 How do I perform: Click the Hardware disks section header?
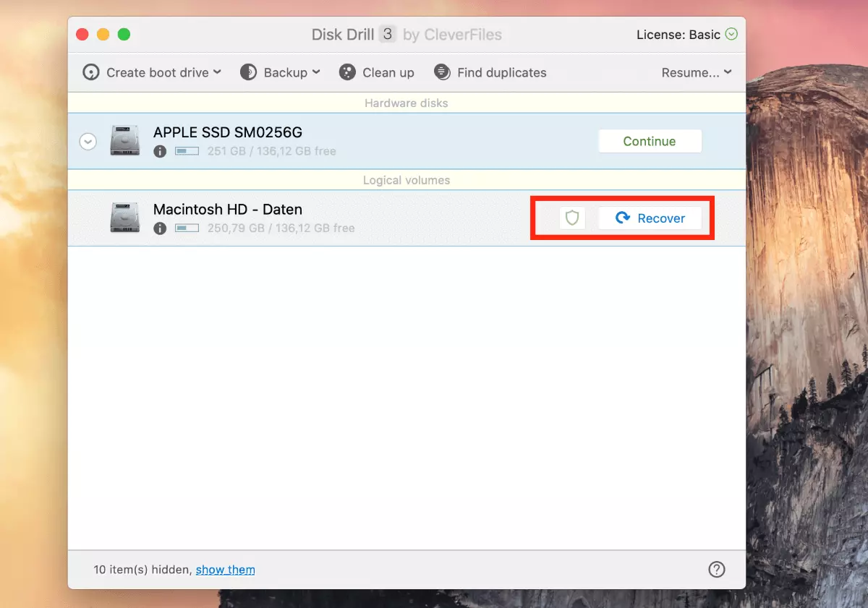[x=407, y=103]
